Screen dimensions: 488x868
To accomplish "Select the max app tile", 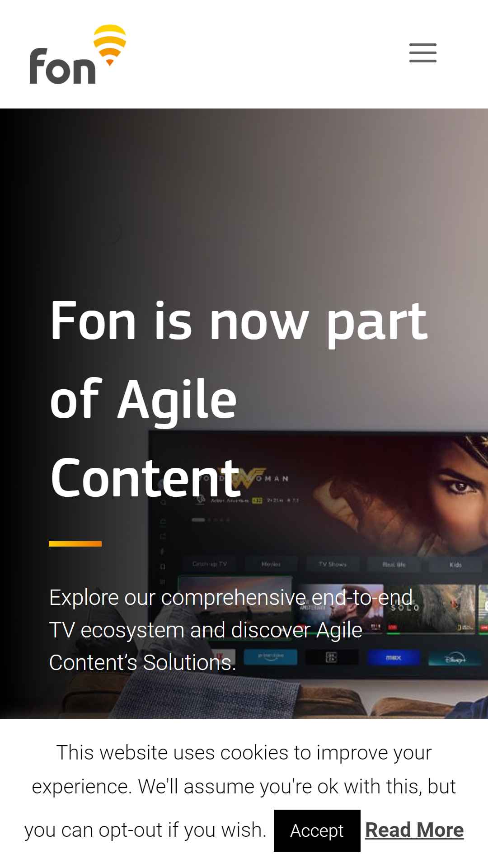I will (x=393, y=658).
